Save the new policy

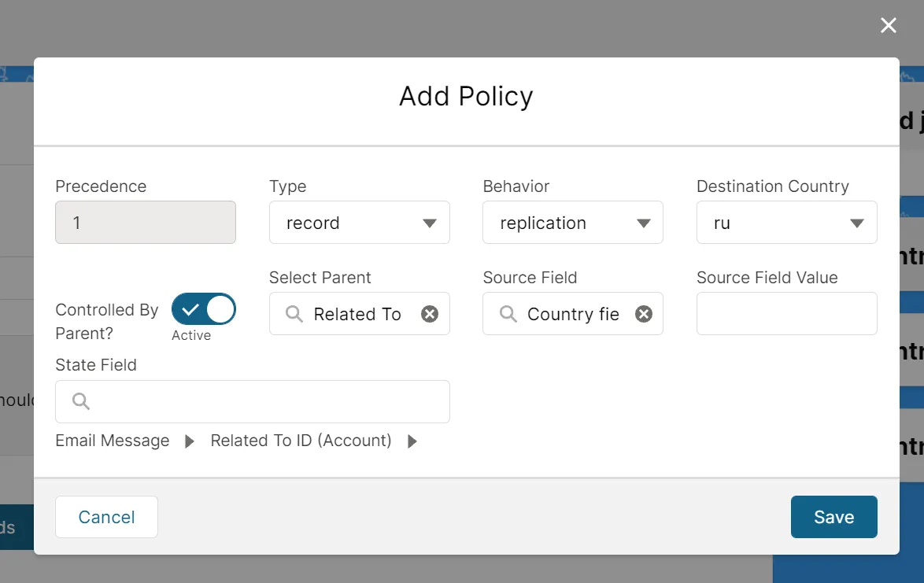click(x=833, y=517)
